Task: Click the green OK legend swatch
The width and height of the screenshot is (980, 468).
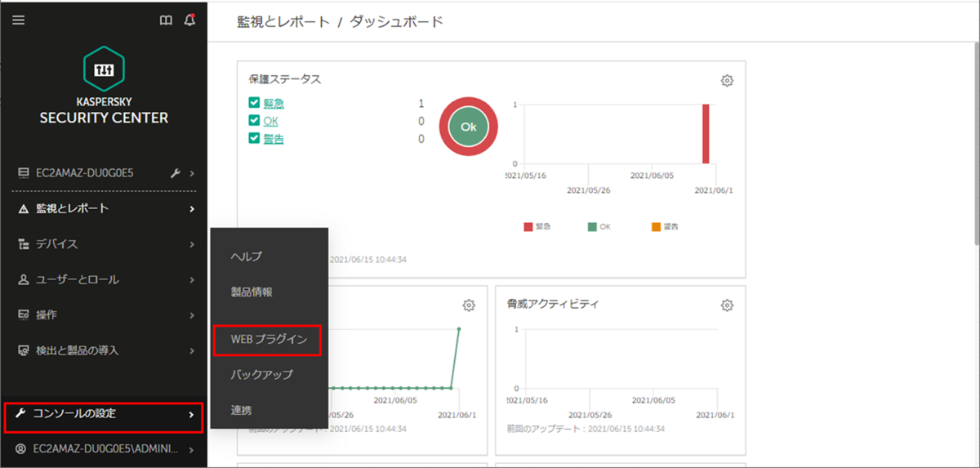Action: [x=591, y=226]
